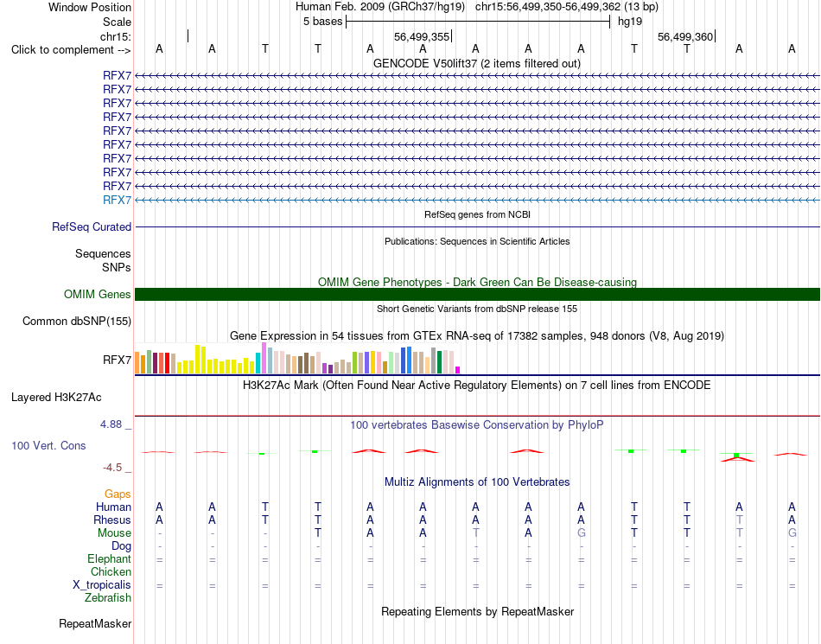Select the Chicken alignment row label
Screen dimensions: 821x644
pos(111,571)
